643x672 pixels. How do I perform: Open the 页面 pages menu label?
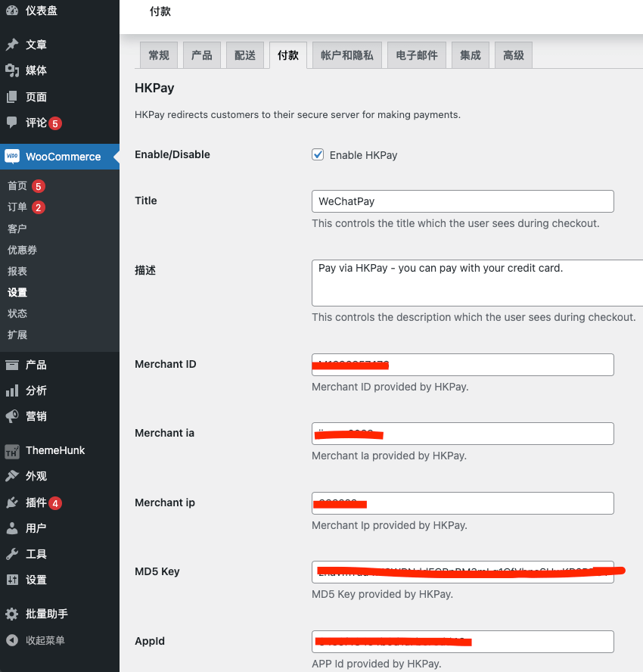[x=36, y=97]
